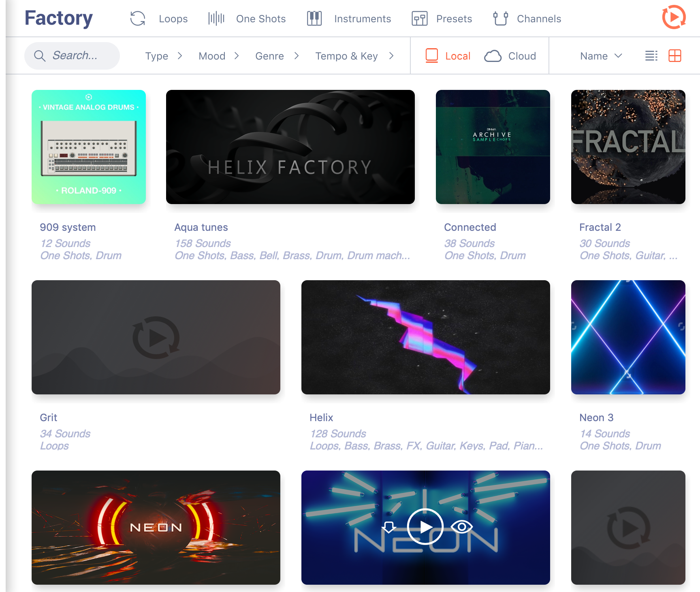Switch to list view layout
Screen dimensions: 700x592
[651, 56]
